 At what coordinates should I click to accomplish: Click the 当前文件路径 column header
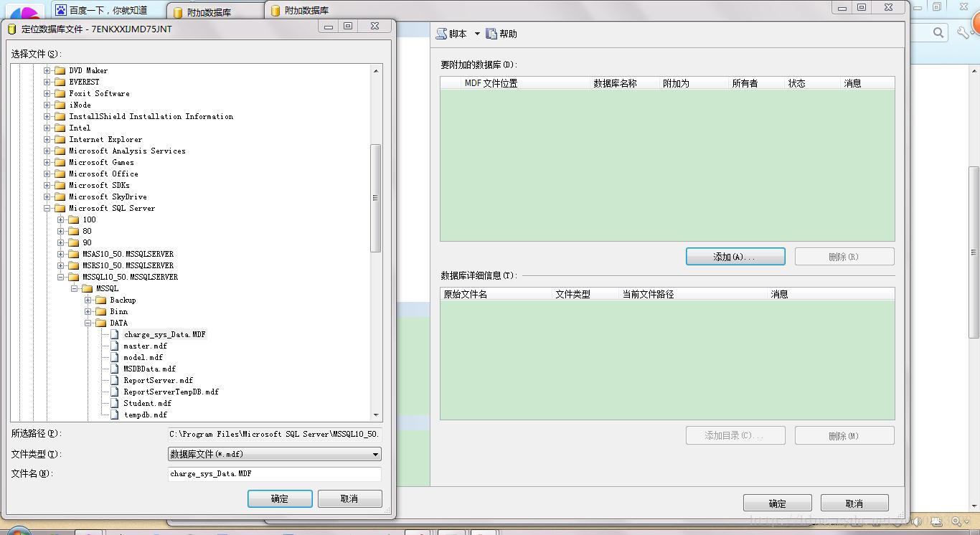click(x=693, y=294)
